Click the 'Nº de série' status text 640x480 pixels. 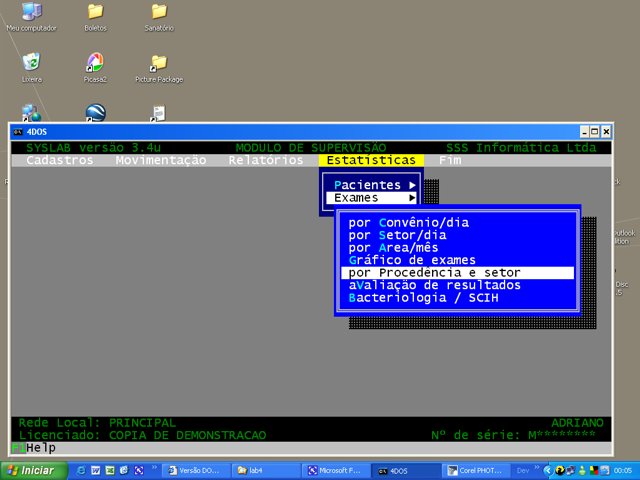(513, 435)
